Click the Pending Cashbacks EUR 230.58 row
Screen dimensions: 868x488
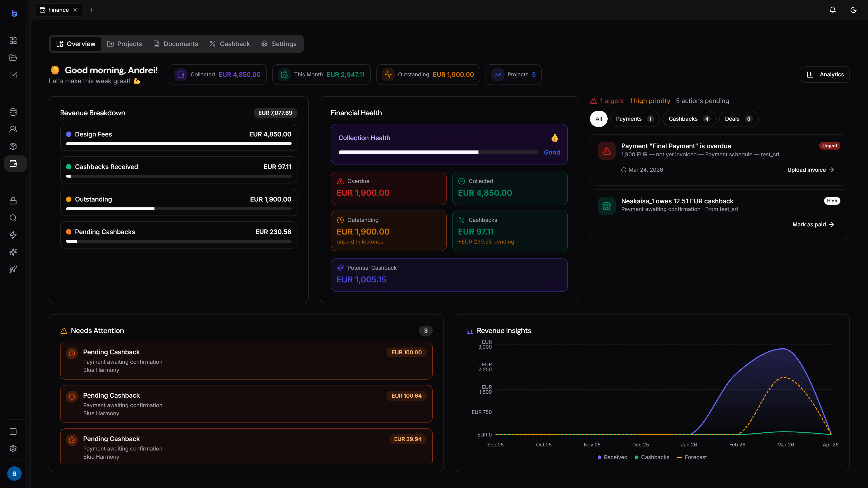(x=179, y=235)
